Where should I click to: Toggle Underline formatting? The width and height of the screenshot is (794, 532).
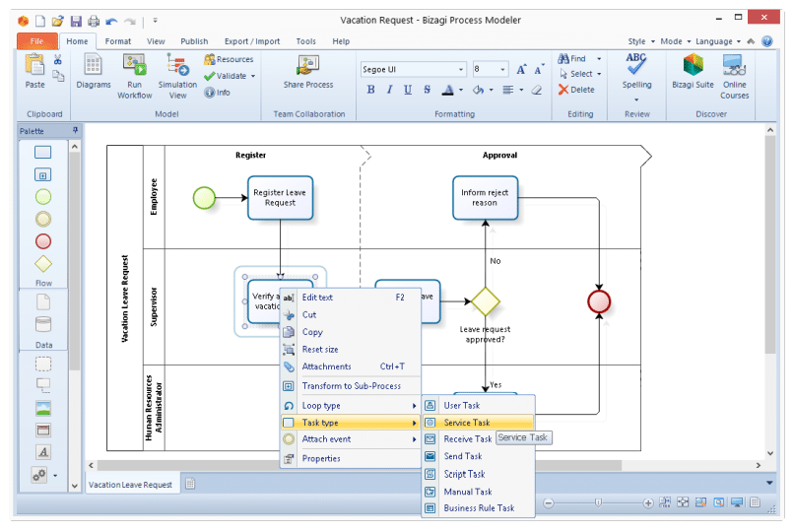pyautogui.click(x=408, y=90)
